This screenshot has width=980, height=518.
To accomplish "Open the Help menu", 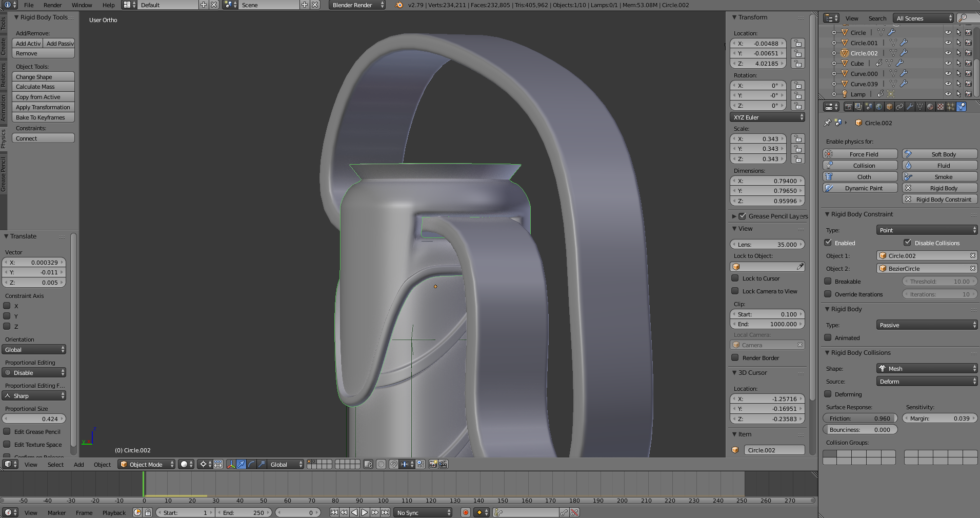I will (x=108, y=5).
